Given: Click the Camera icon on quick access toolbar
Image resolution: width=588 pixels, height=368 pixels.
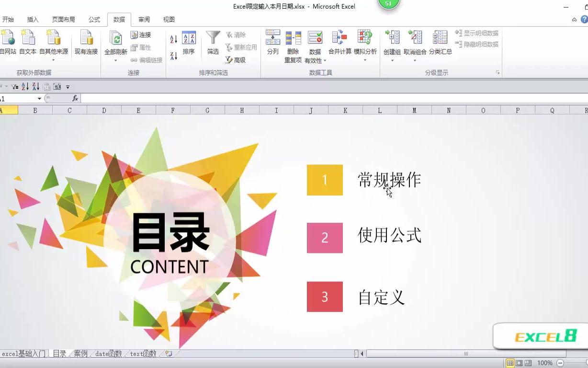Looking at the screenshot, I should (57, 87).
